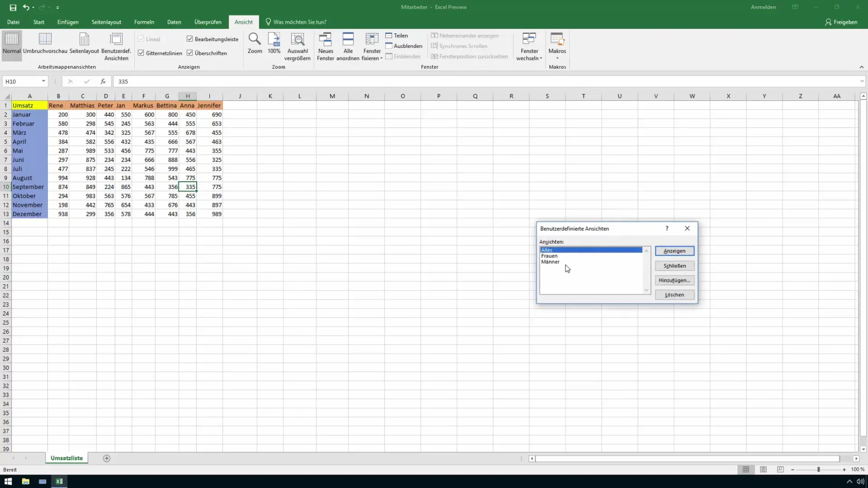The image size is (868, 488).
Task: Add a new sheet with plus icon
Action: 107,458
